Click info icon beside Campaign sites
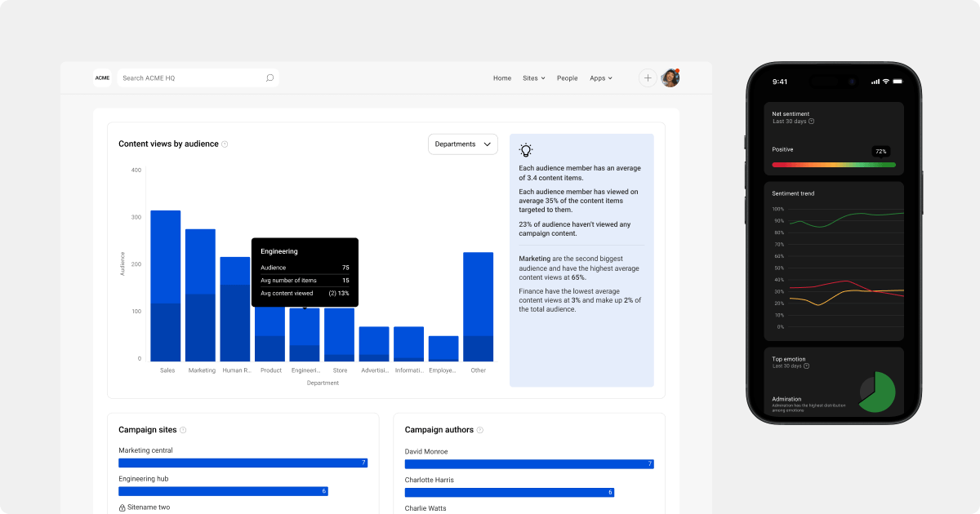980x514 pixels. tap(183, 430)
